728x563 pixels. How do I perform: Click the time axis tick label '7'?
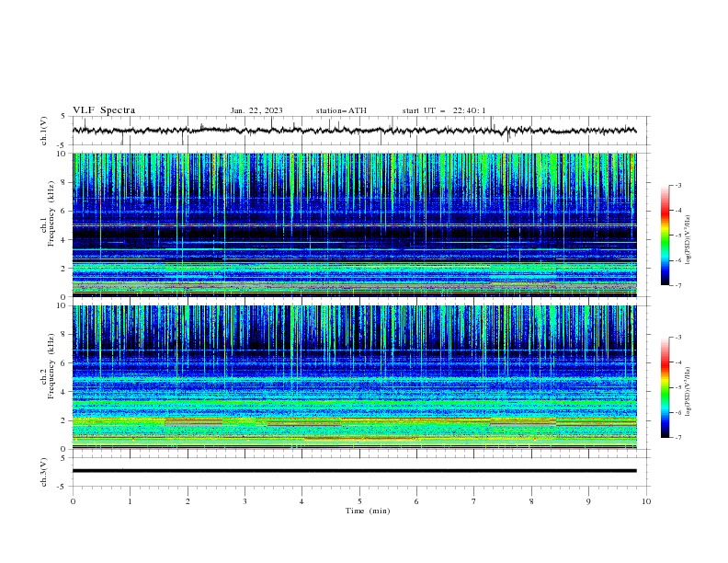(474, 501)
